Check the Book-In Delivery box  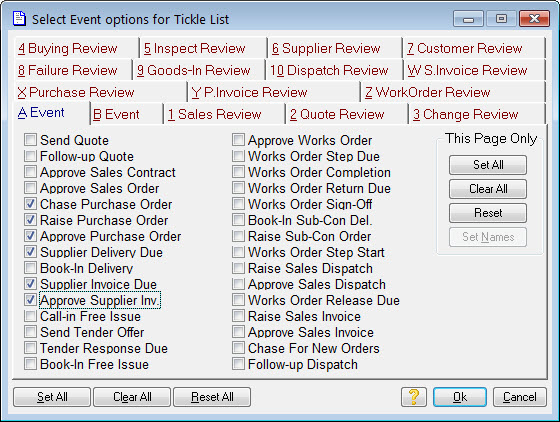click(x=30, y=268)
